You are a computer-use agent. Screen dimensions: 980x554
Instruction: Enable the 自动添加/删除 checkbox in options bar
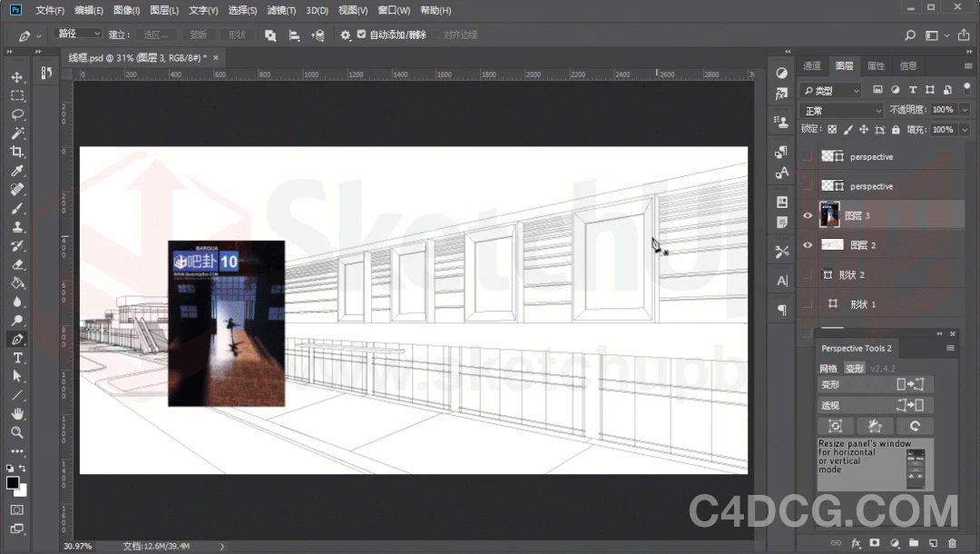(359, 35)
